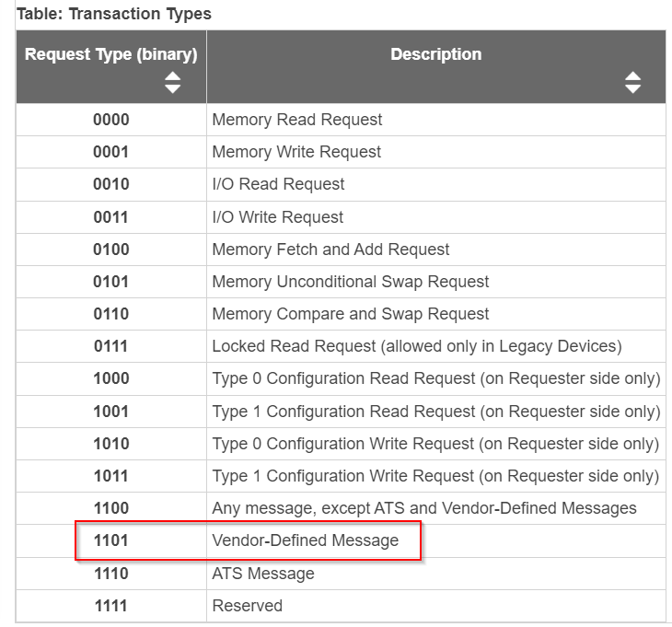Select the 'Locked Read Request' description
This screenshot has height=627, width=672.
point(417,347)
